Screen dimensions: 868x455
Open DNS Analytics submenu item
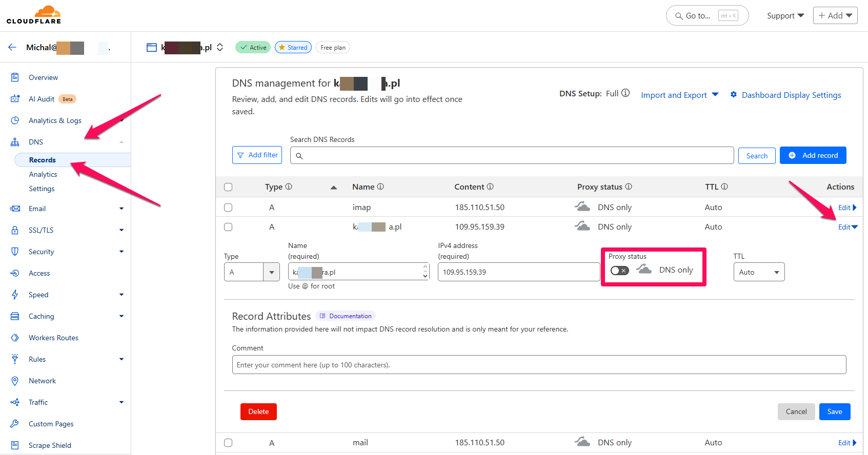pos(43,174)
